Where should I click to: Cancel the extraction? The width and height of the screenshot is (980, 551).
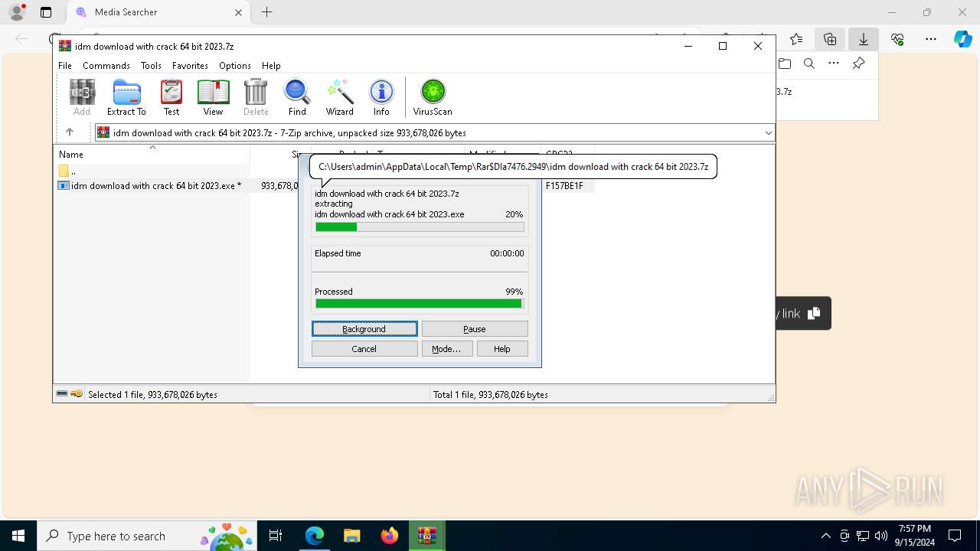(x=364, y=349)
